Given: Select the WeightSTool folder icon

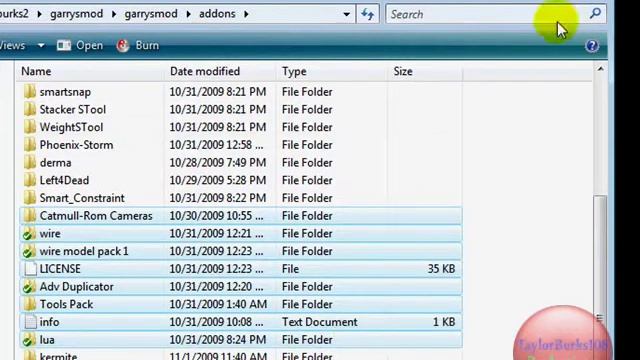Looking at the screenshot, I should coord(29,127).
